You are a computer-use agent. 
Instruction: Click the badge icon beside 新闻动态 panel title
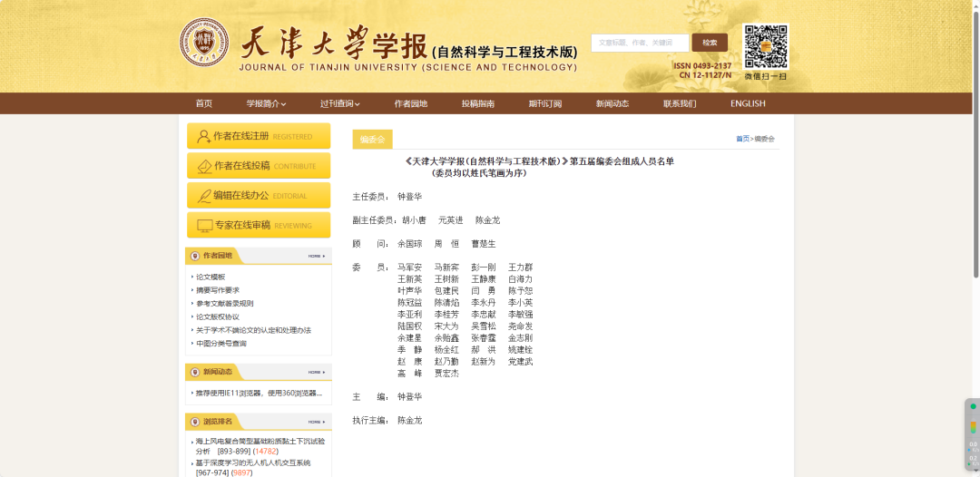click(x=194, y=372)
